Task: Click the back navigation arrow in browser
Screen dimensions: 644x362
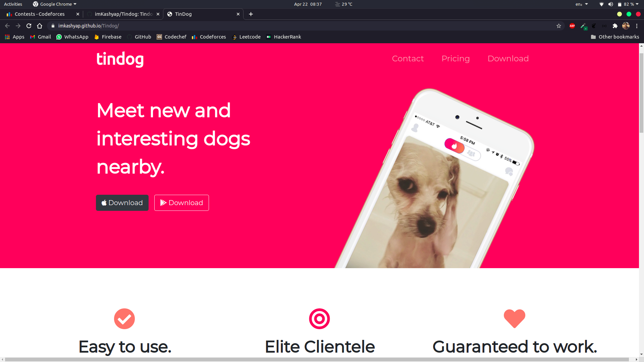Action: (7, 25)
